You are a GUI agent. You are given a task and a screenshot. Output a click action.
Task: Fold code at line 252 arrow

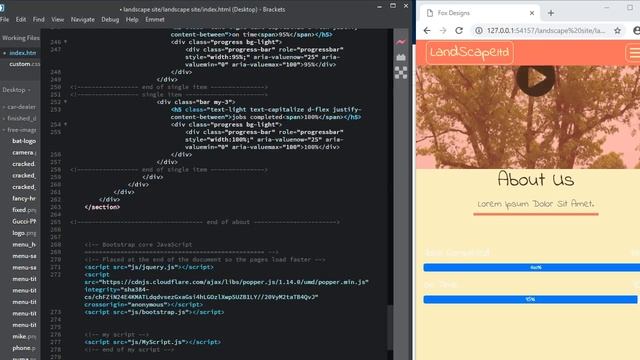[x=65, y=102]
